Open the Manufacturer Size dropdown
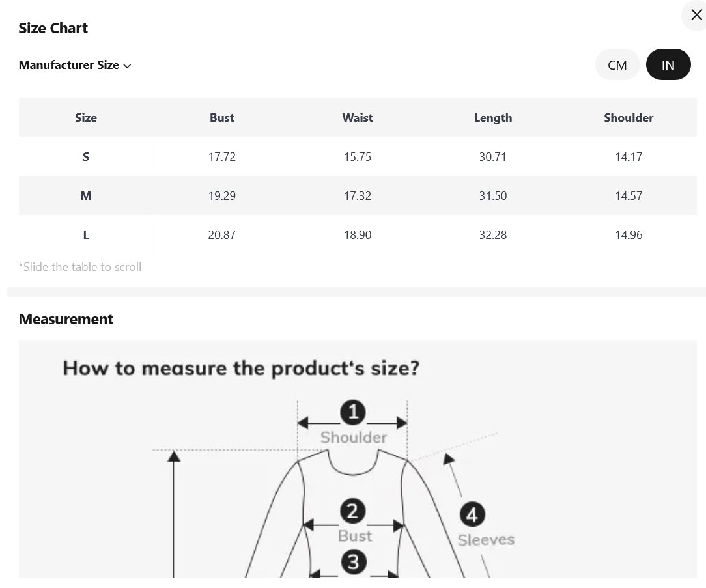The image size is (706, 588). coord(75,65)
